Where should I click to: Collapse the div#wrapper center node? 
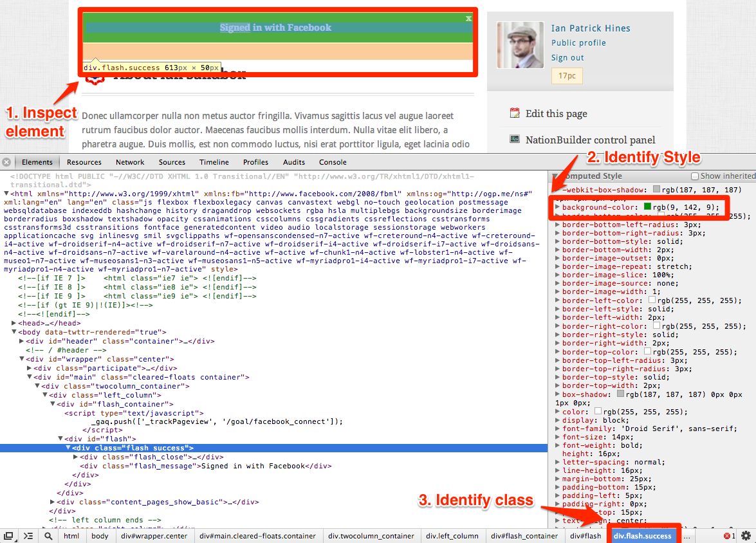click(x=22, y=359)
